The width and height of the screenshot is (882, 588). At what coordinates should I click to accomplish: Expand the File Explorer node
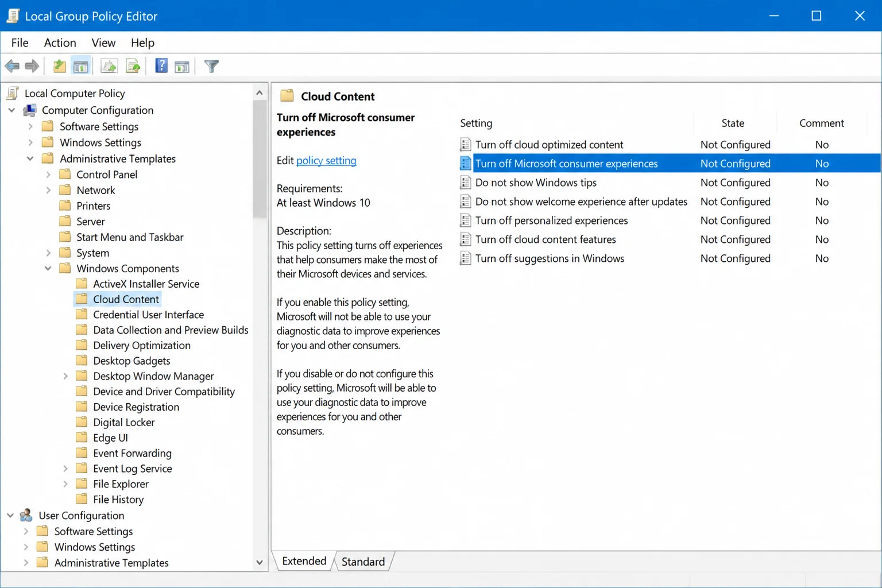tap(65, 484)
